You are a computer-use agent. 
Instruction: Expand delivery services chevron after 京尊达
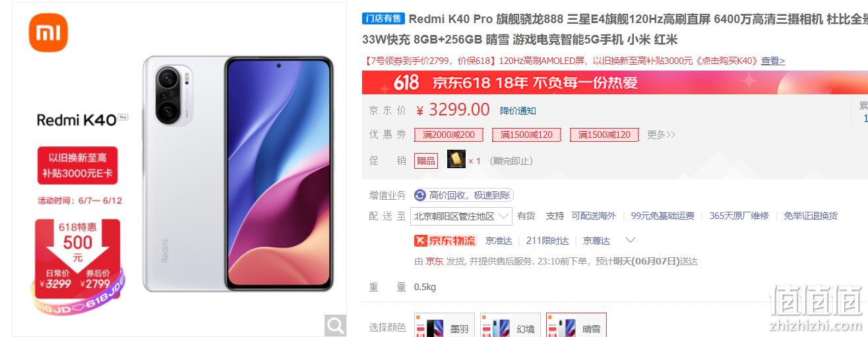point(630,240)
